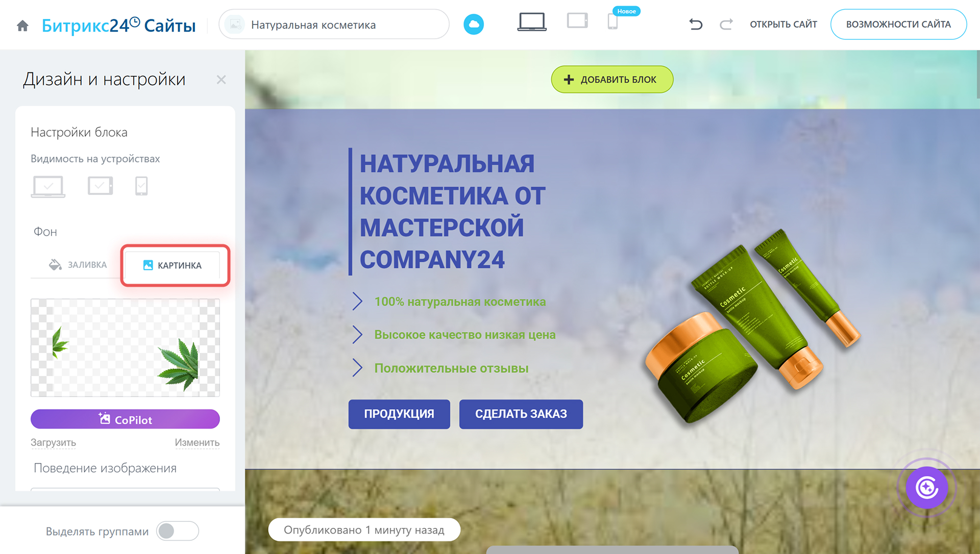980x554 pixels.
Task: Select the Картинка background tab
Action: [x=173, y=265]
